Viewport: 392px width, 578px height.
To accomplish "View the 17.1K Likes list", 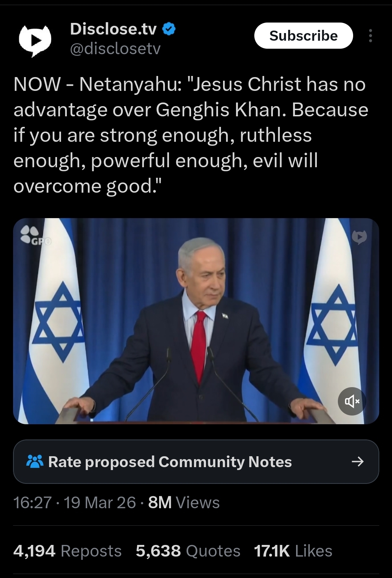I will click(293, 551).
